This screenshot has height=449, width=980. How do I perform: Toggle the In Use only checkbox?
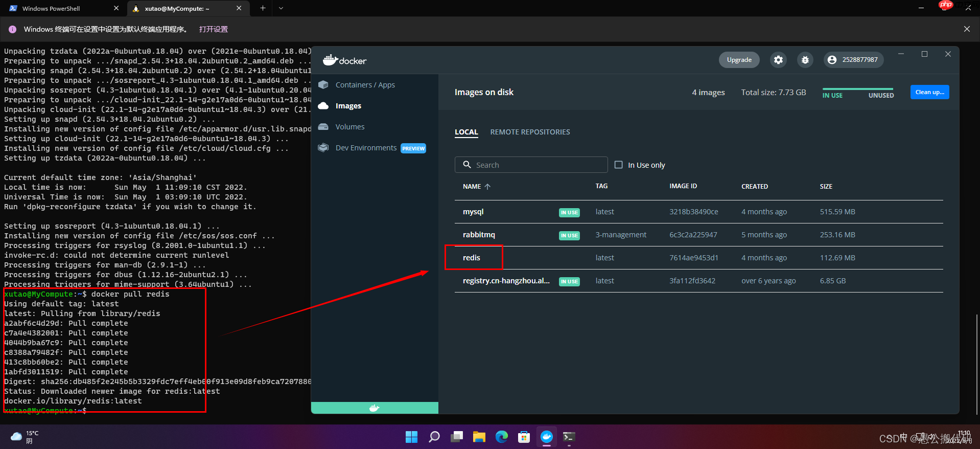(618, 165)
